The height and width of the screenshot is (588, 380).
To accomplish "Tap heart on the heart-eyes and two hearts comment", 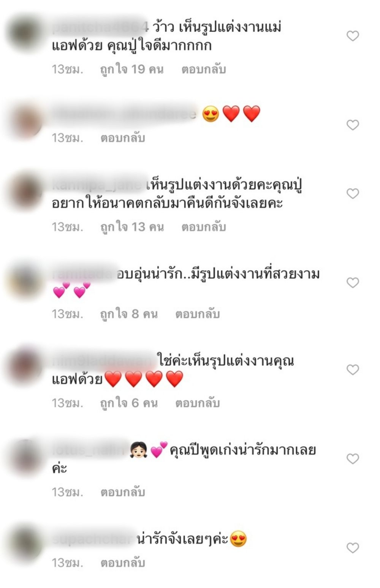I will 353,125.
